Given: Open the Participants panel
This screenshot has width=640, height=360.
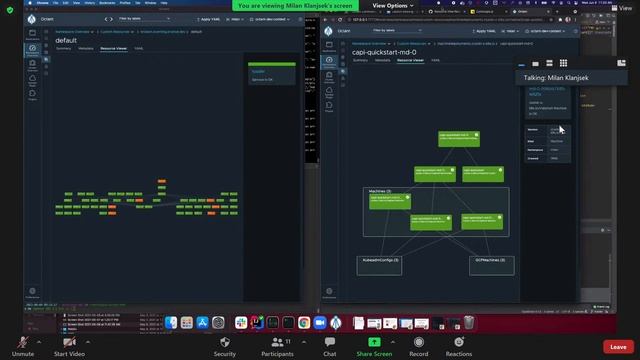Looking at the screenshot, I should coord(277,347).
